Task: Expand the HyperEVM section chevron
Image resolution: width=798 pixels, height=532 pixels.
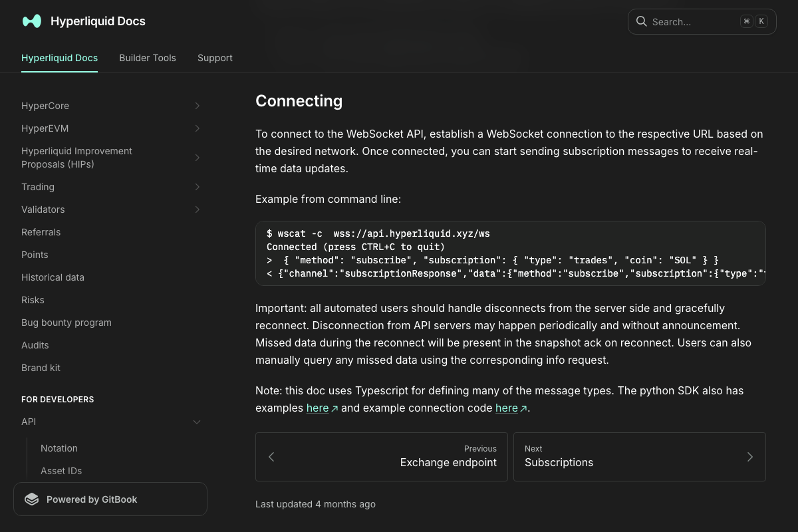Action: click(x=198, y=128)
